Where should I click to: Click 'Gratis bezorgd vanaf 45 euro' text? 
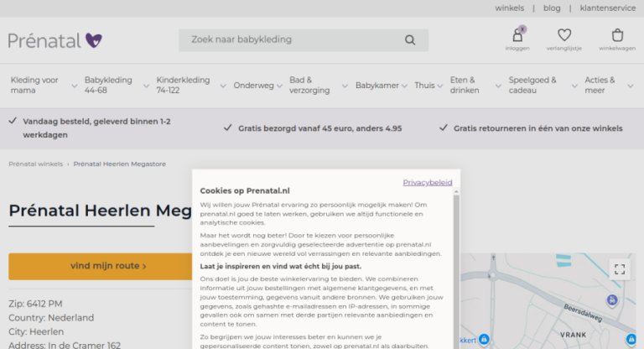pos(320,128)
